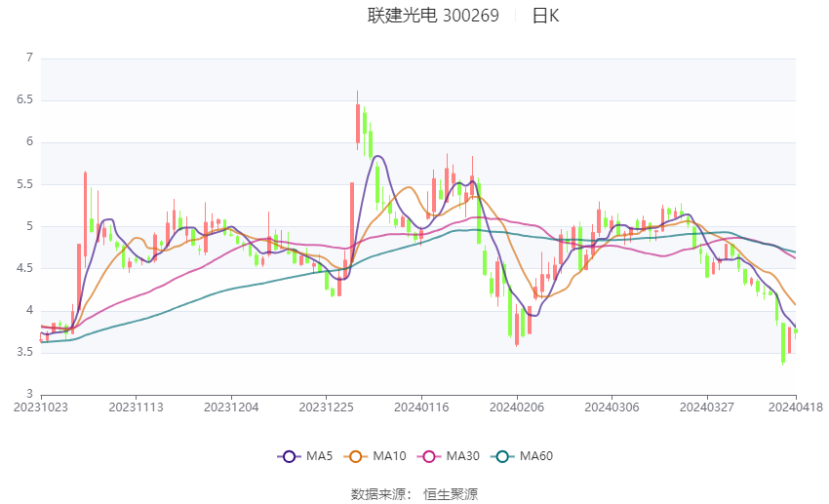Click the tallest red candlestick near 6.6
Viewport: 829px width, 504px height.
coord(357,121)
